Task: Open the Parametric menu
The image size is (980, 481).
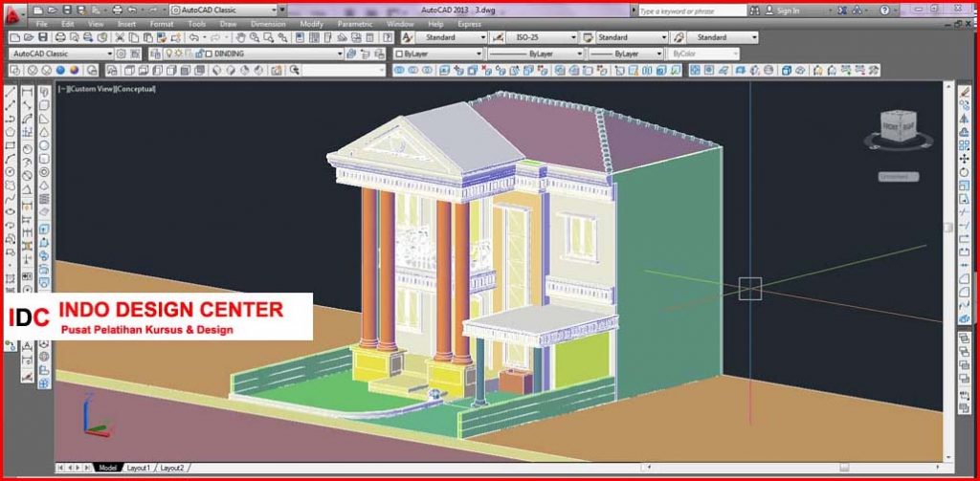Action: [x=355, y=24]
